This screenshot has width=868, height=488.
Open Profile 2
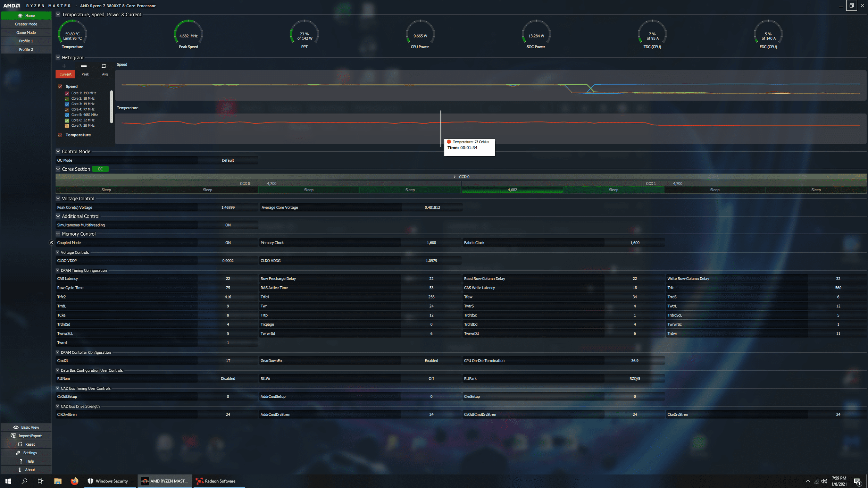pyautogui.click(x=26, y=50)
